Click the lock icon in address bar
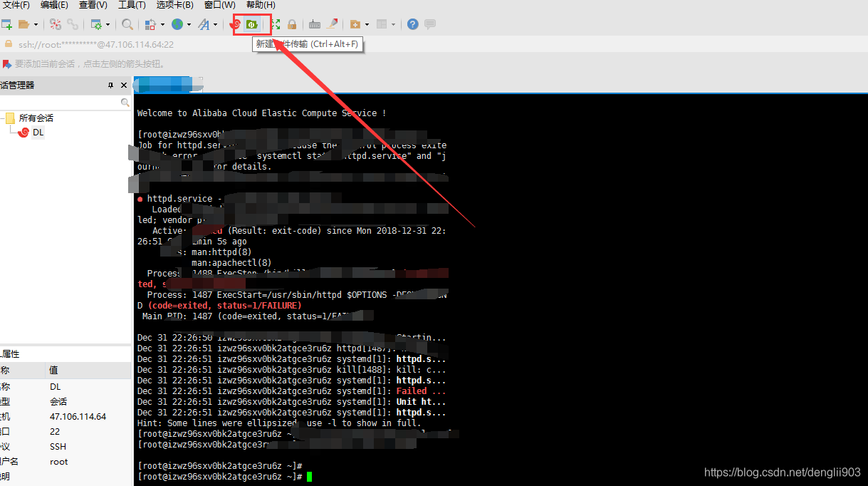The image size is (868, 486). pyautogui.click(x=9, y=44)
